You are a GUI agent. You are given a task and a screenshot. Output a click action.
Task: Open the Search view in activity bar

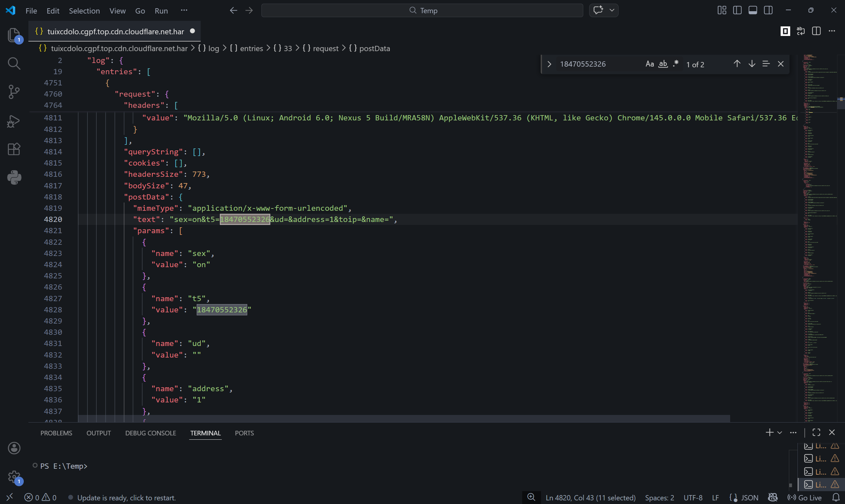14,63
